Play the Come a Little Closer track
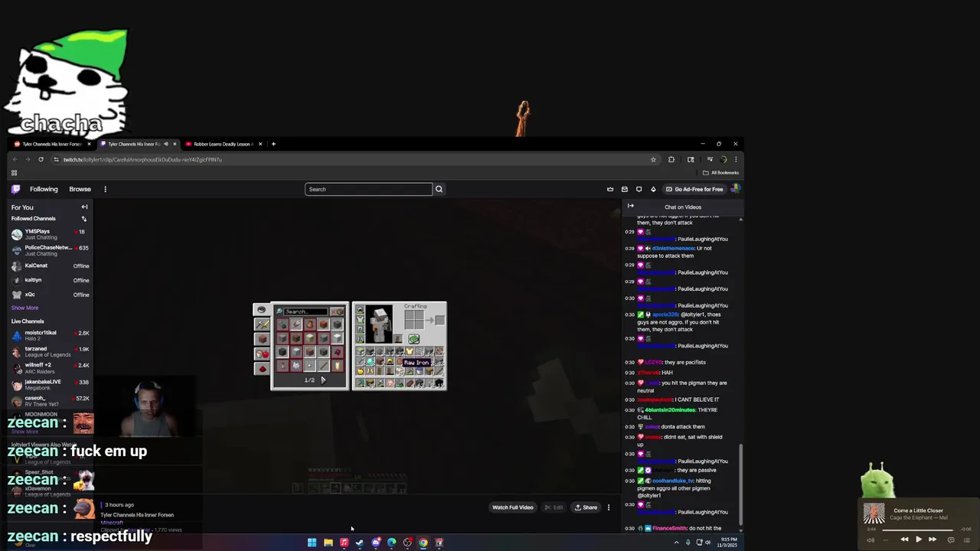This screenshot has width=980, height=551. coord(918,540)
